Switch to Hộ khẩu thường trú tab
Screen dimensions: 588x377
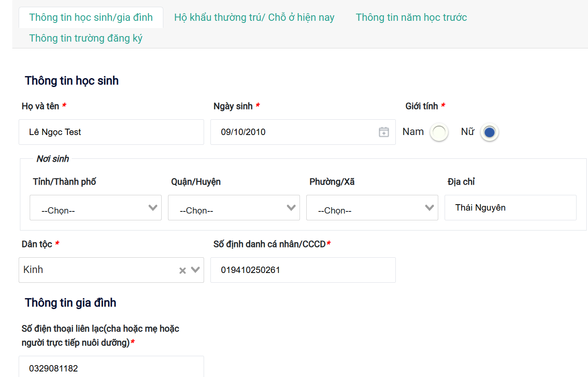[x=254, y=17]
